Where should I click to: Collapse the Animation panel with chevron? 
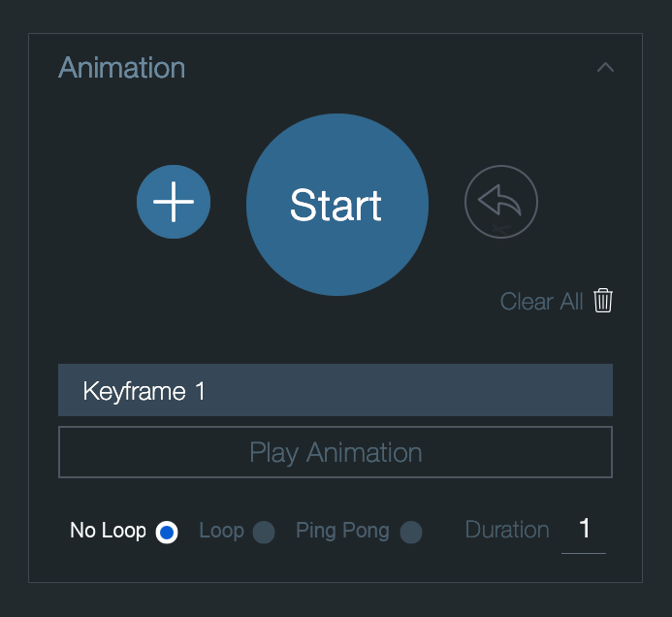(605, 67)
